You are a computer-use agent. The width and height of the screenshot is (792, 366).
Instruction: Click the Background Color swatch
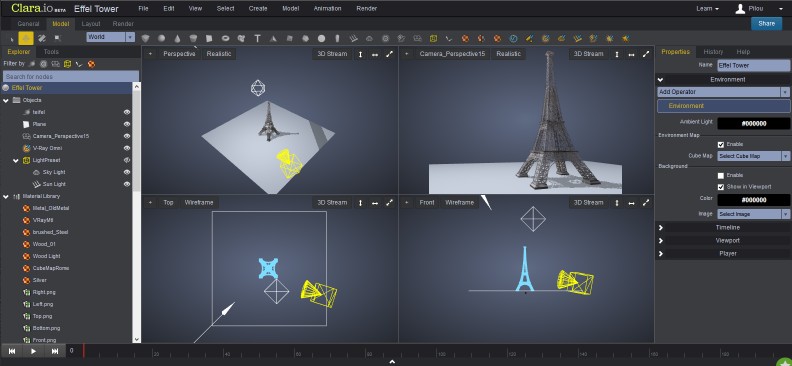tap(754, 200)
